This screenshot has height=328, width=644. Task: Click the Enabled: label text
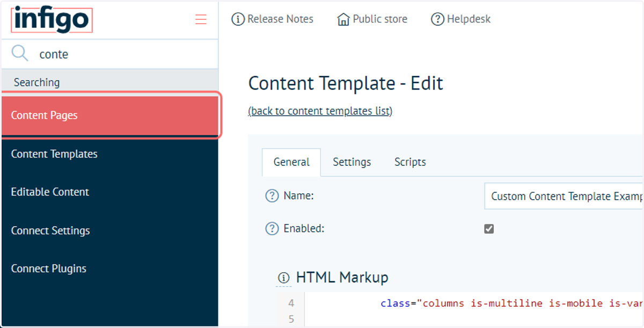(304, 229)
